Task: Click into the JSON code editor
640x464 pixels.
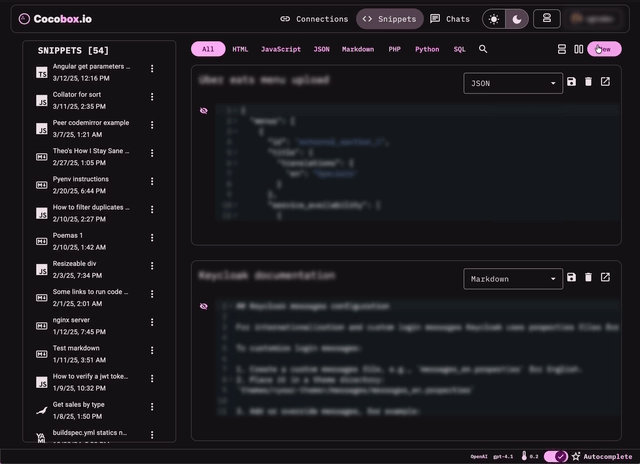Action: [x=417, y=162]
